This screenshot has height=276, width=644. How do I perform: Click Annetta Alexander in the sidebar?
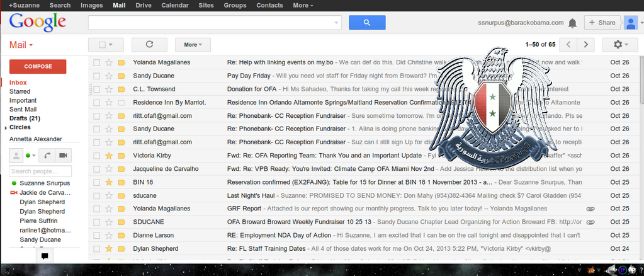(36, 139)
